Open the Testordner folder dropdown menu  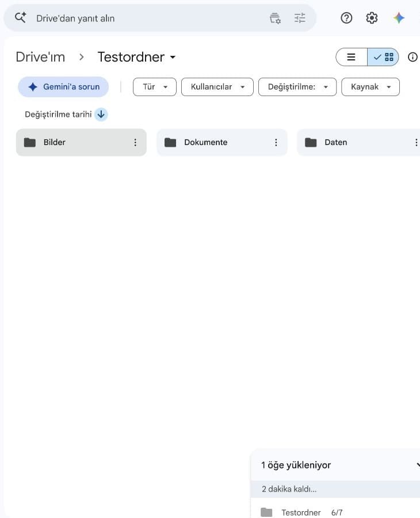pyautogui.click(x=136, y=57)
